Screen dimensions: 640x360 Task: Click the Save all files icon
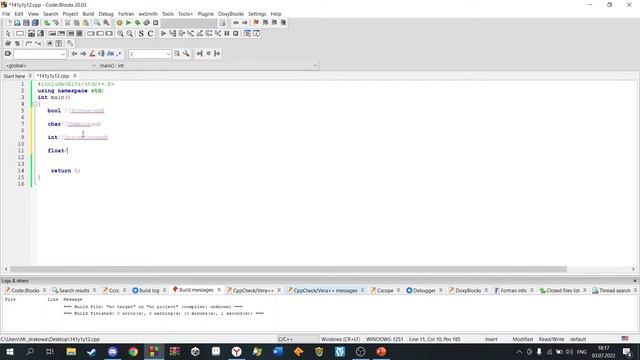click(35, 23)
